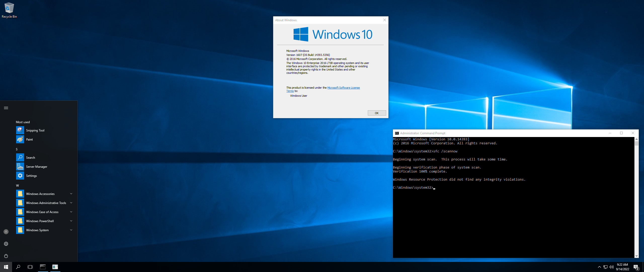Click the volume speaker tray icon
The image size is (644, 272).
point(612,267)
